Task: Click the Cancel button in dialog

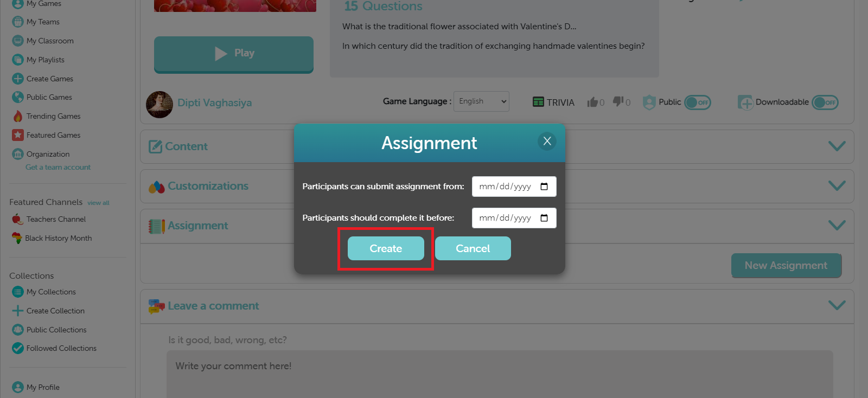Action: click(473, 248)
